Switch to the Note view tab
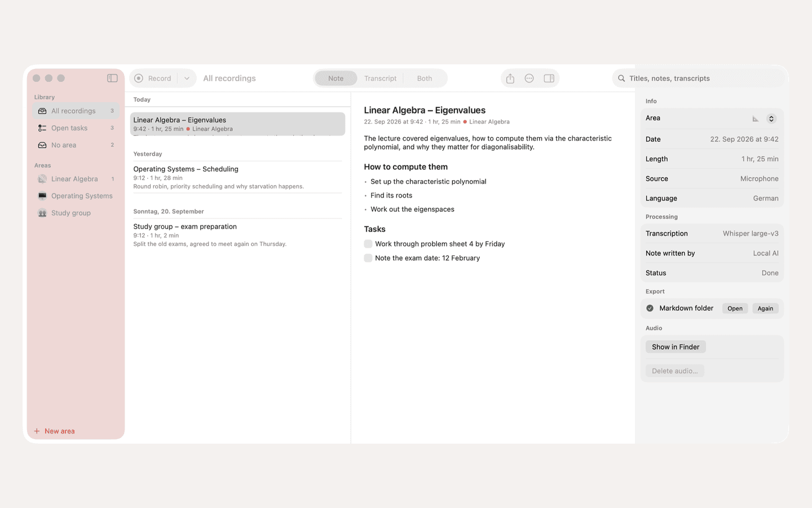The image size is (812, 508). point(336,78)
